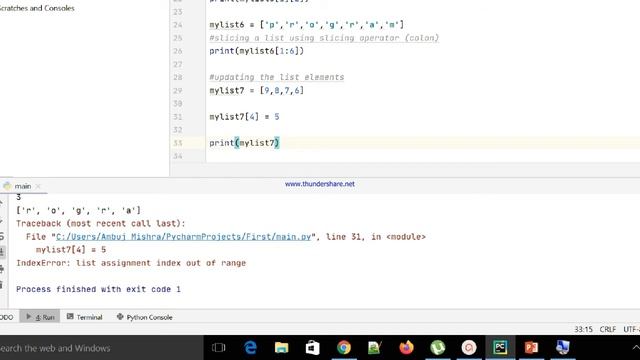
Task: Switch to PowerPoint on the taskbar
Action: pyautogui.click(x=531, y=347)
